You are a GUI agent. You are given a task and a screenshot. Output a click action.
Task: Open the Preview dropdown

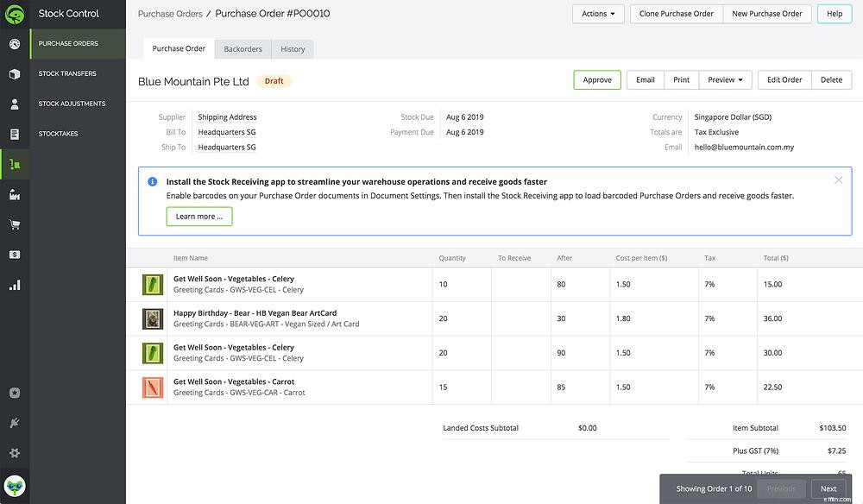coord(724,79)
